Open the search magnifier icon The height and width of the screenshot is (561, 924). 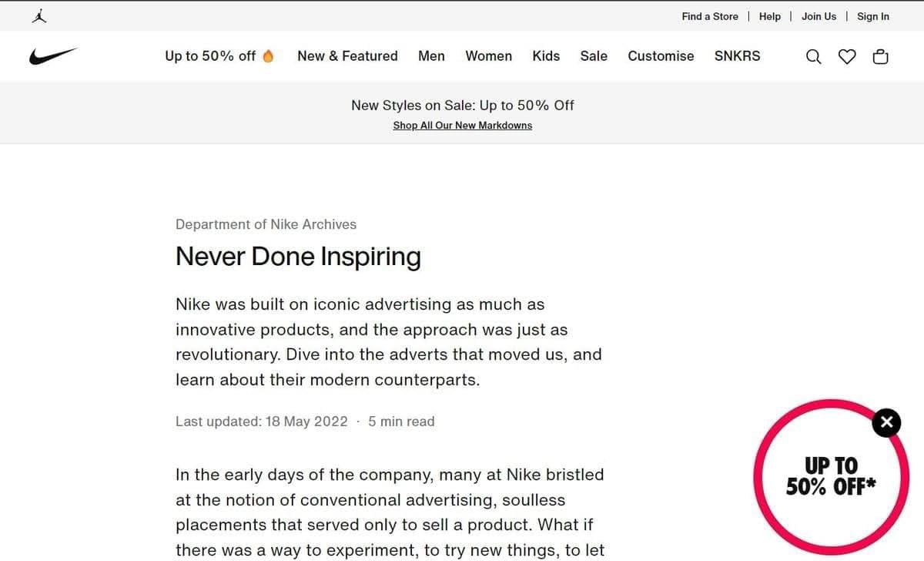(x=813, y=56)
